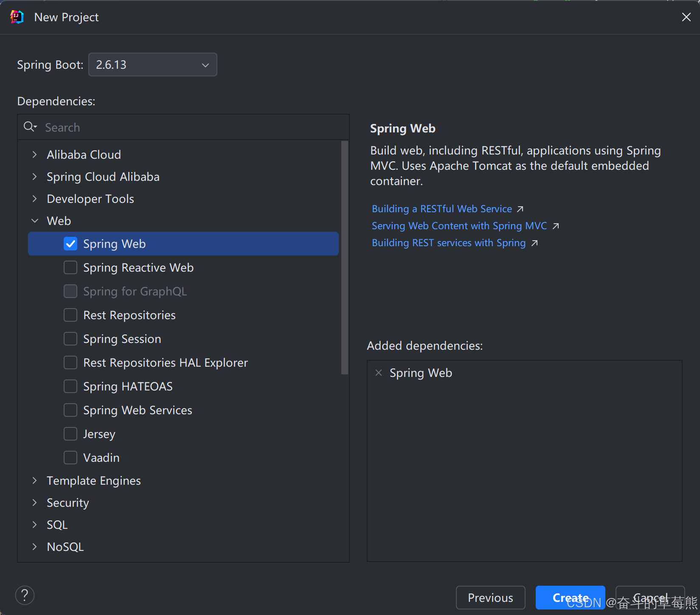
Task: Click the Create button
Action: (570, 598)
